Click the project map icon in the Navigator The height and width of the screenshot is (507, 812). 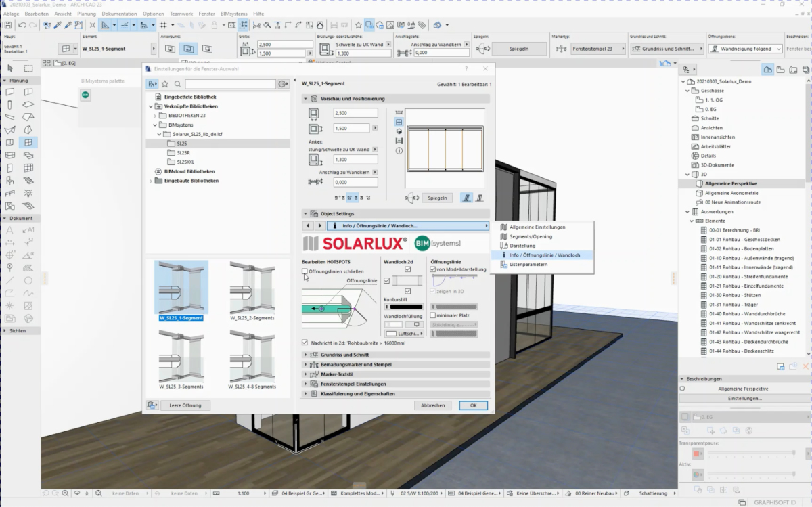pos(768,69)
